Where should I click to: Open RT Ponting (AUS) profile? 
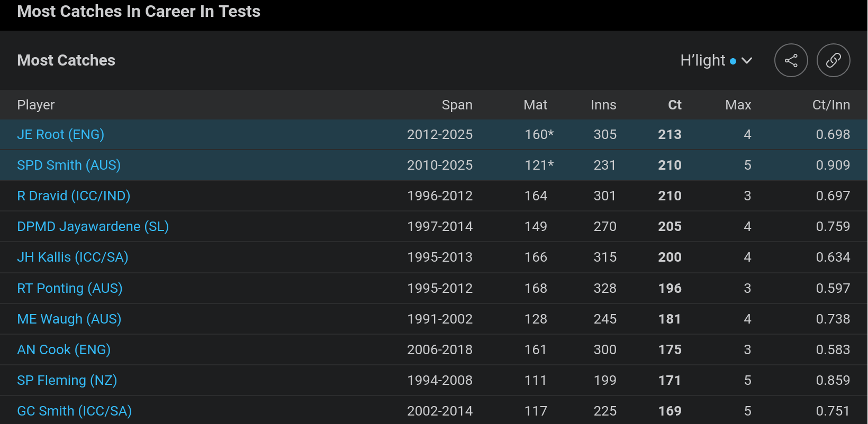point(70,288)
